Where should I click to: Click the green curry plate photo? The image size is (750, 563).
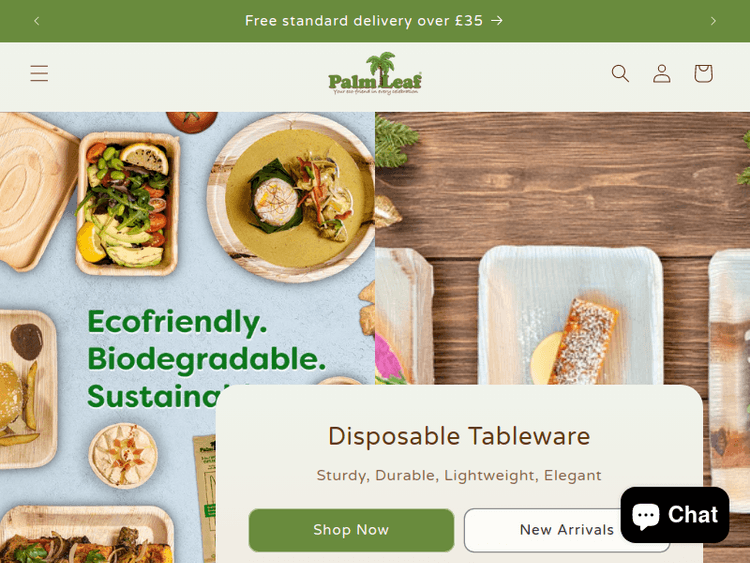292,198
